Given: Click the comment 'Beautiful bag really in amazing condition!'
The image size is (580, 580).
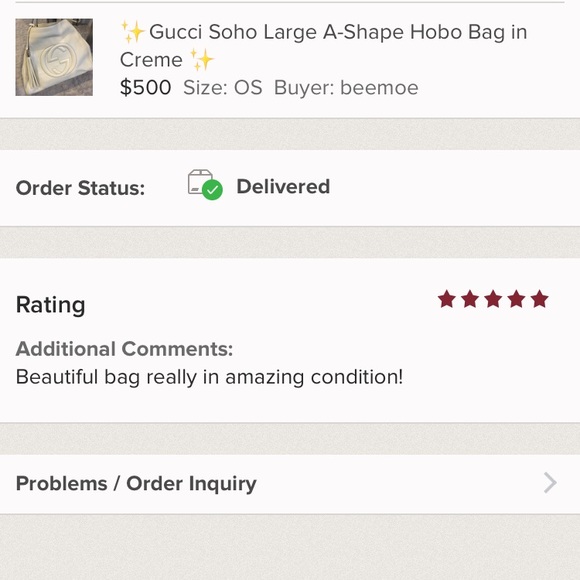Looking at the screenshot, I should pos(209,377).
